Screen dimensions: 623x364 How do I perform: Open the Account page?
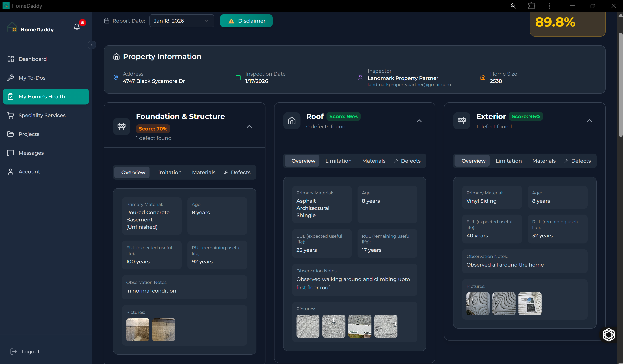click(46, 171)
